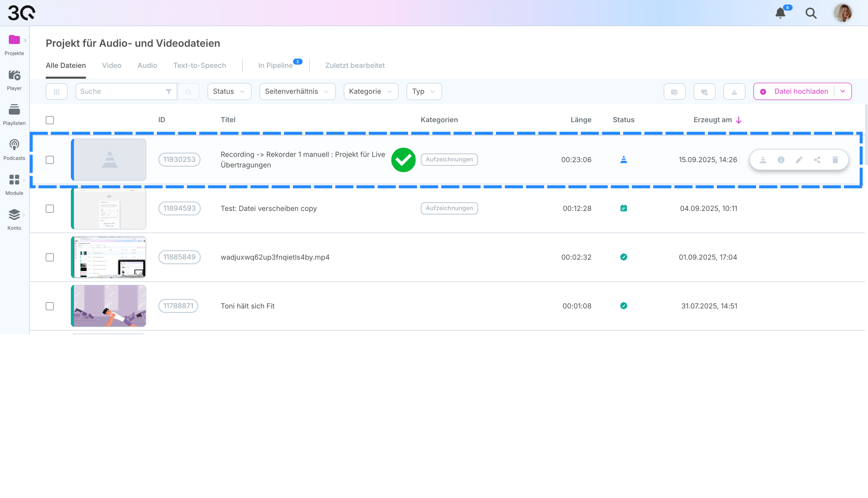Click the magnifier search icon in header

pos(811,13)
